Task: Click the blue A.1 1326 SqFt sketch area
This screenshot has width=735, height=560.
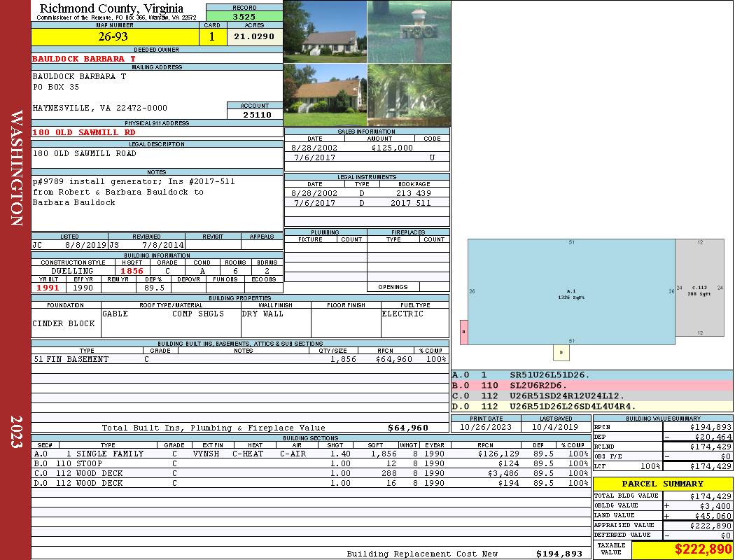Action: (570, 293)
